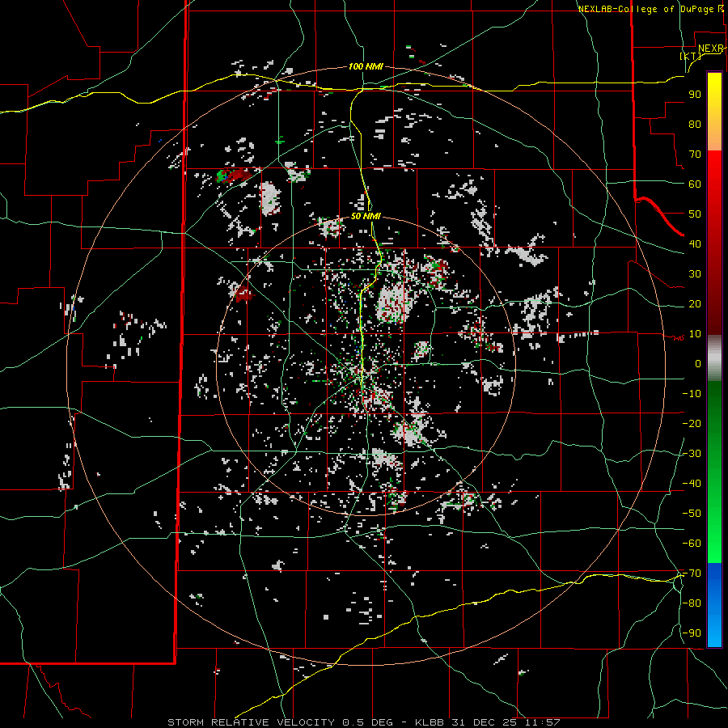728x728 pixels.
Task: Select the 40 value on the velocity scale
Action: 695,243
